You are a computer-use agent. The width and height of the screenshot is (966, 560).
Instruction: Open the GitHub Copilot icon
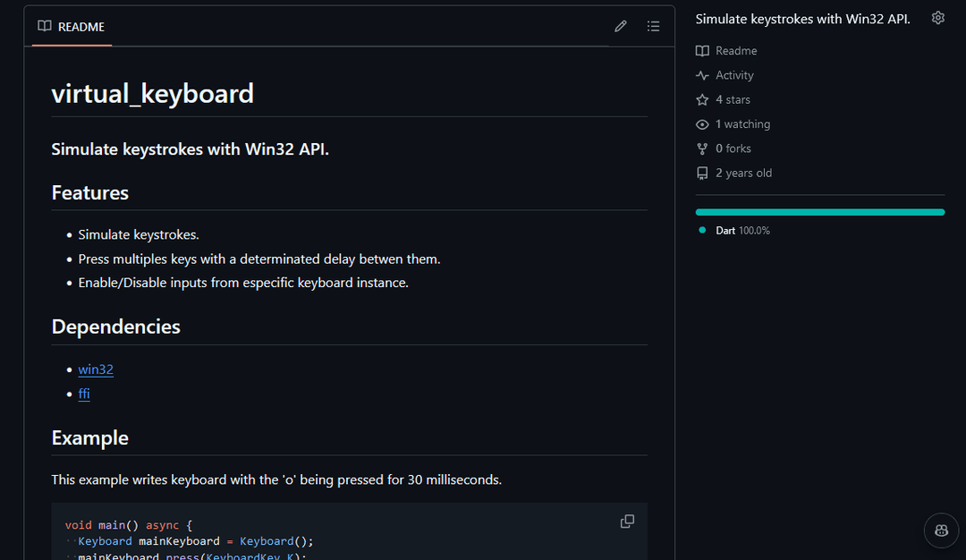941,530
